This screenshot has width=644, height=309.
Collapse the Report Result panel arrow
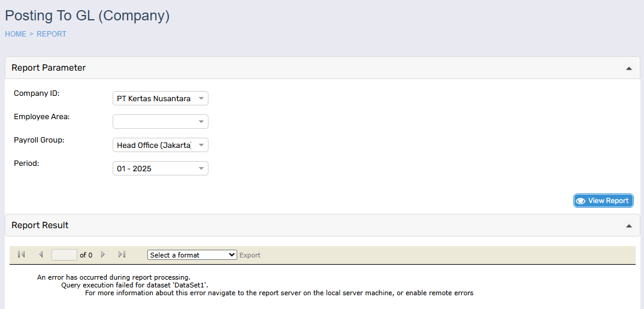coord(628,226)
